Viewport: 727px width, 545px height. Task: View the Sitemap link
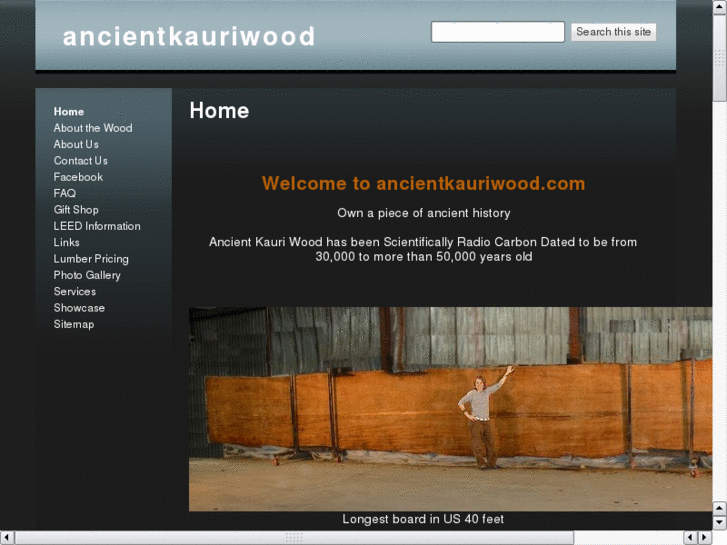point(74,324)
